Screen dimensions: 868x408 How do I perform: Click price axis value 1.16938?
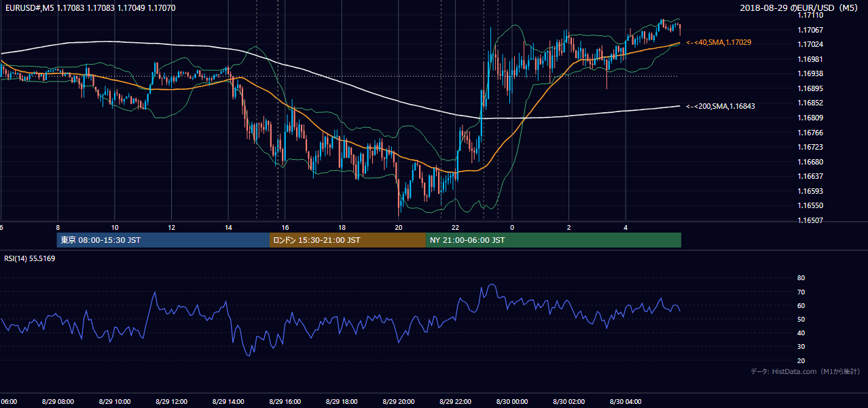point(811,73)
